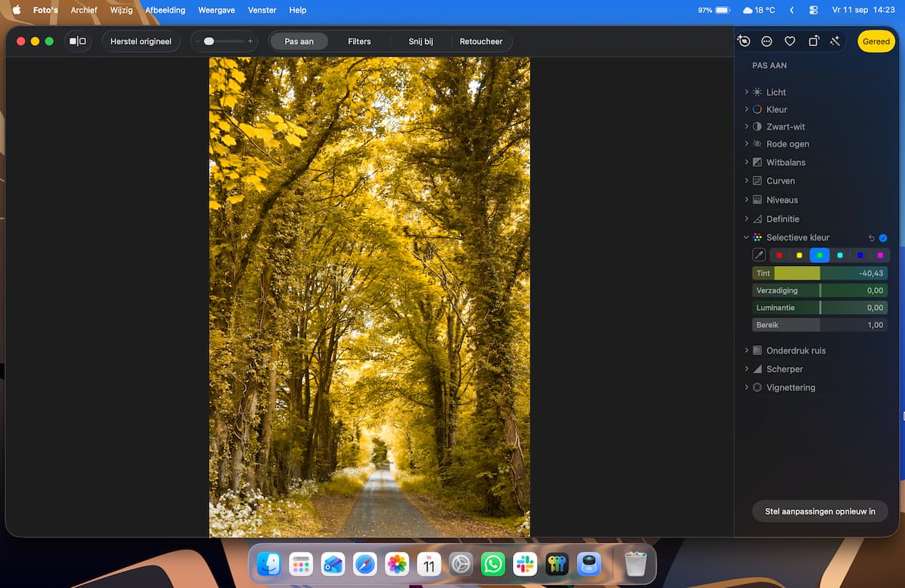This screenshot has height=588, width=905.
Task: Click the Bereik slider field
Action: pos(820,325)
